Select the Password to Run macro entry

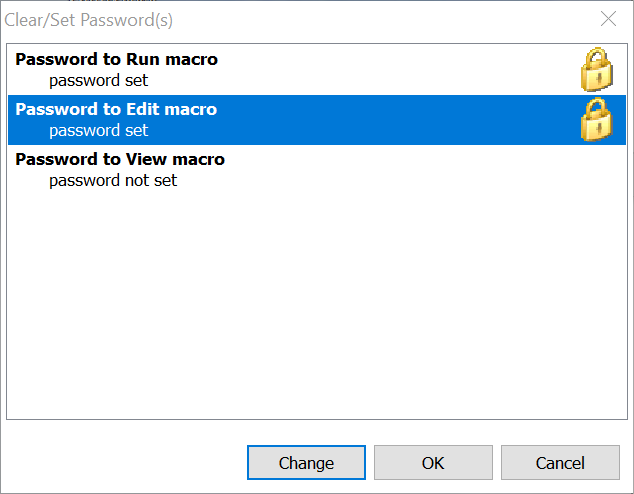pyautogui.click(x=117, y=60)
